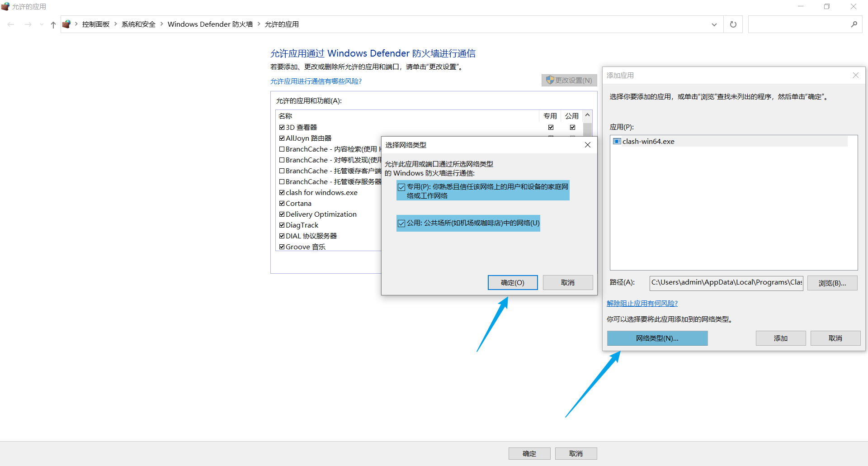Click 取消 at the bottom of the window
Image resolution: width=868 pixels, height=466 pixels.
(576, 454)
